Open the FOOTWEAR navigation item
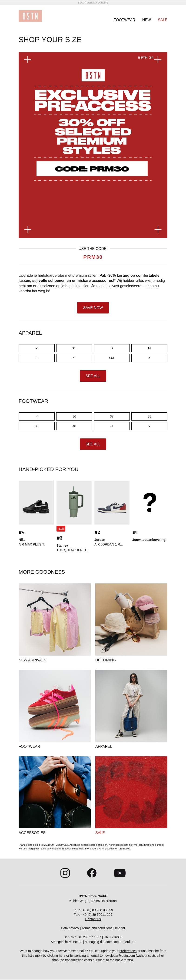This screenshot has width=186, height=980. click(124, 20)
